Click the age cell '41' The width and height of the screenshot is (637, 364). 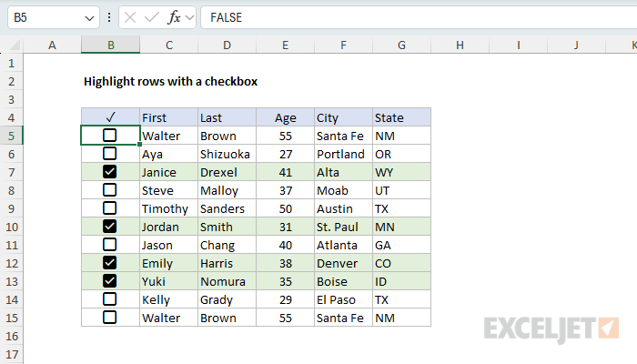coord(285,172)
